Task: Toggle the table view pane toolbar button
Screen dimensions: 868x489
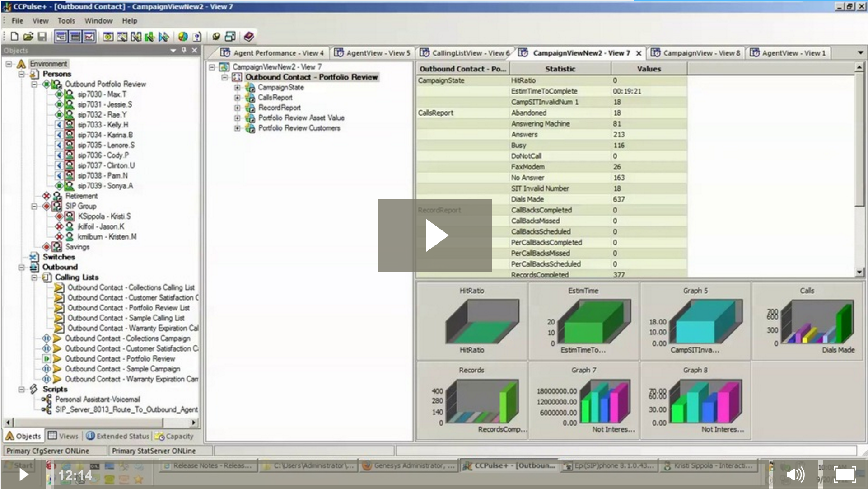Action: (75, 36)
